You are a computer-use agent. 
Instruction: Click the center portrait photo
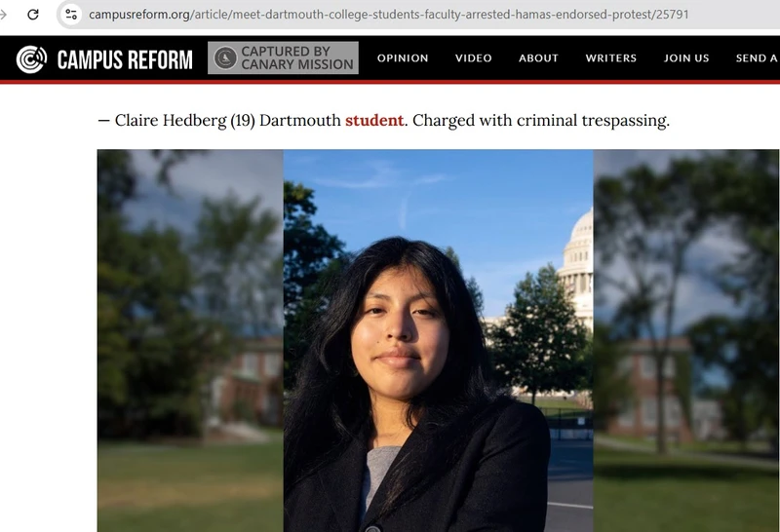[x=438, y=341]
